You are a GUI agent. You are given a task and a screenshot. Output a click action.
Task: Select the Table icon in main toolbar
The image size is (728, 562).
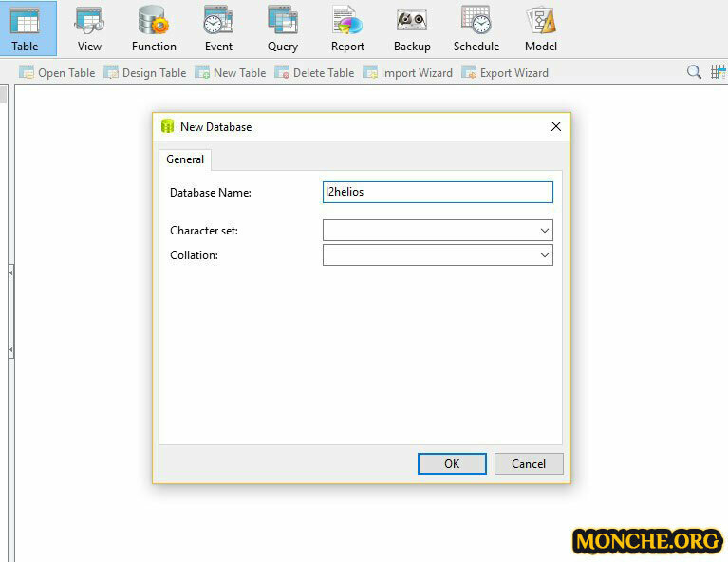tap(26, 28)
